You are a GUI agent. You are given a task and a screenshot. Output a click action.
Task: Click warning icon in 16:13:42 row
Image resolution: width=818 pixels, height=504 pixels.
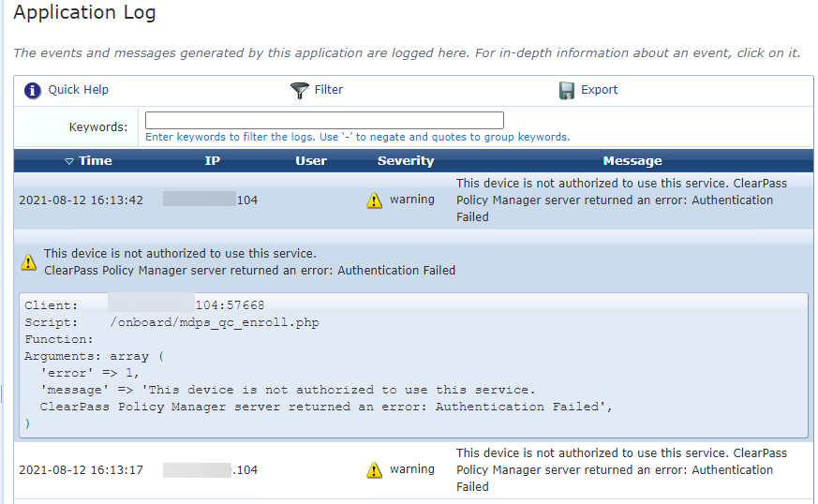(375, 200)
